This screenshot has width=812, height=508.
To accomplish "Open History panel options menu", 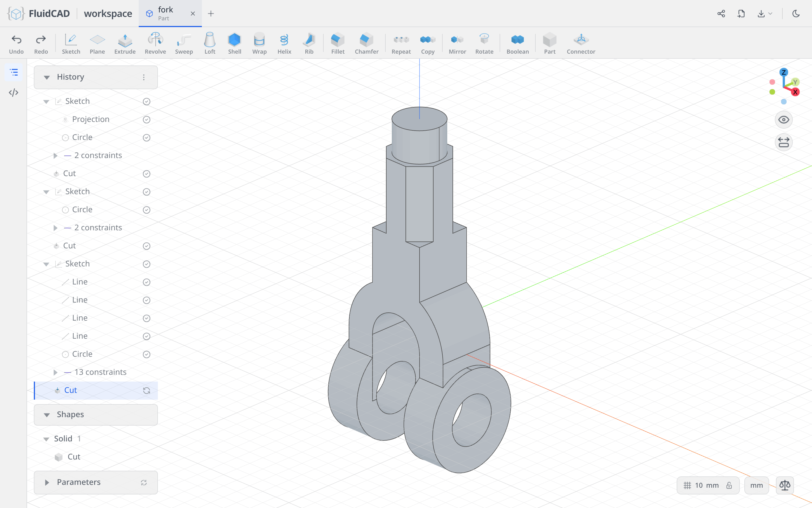I will tap(144, 77).
